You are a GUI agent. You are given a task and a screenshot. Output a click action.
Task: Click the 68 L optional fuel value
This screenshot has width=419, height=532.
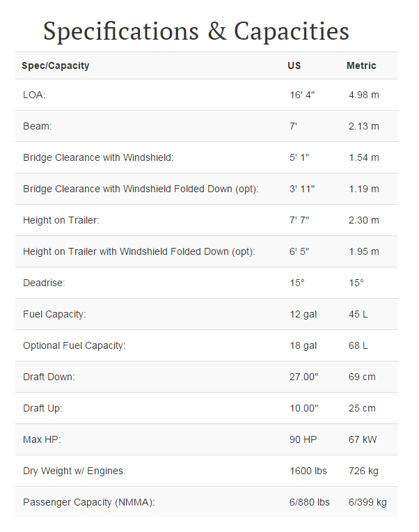click(x=358, y=345)
